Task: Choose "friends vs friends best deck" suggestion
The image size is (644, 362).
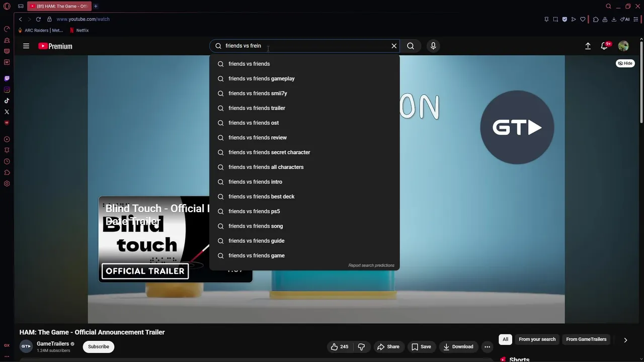Action: pos(304,197)
